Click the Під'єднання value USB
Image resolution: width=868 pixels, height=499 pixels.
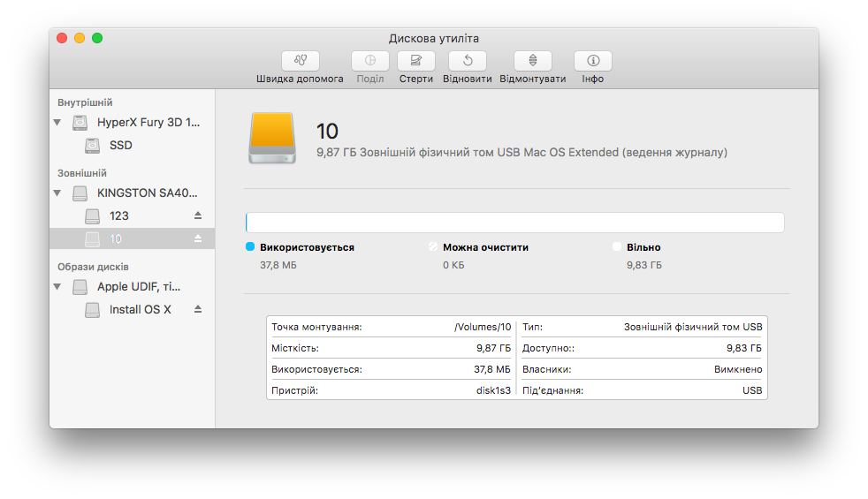click(x=752, y=390)
